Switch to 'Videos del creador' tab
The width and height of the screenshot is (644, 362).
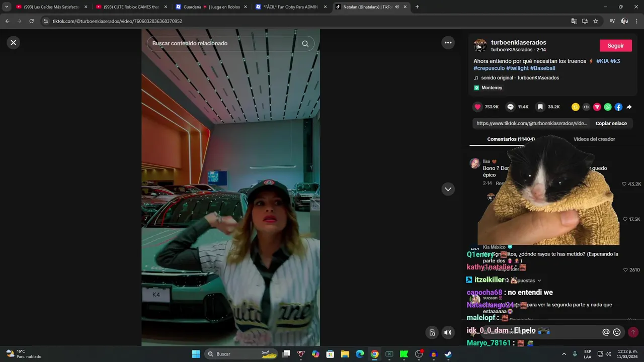594,139
